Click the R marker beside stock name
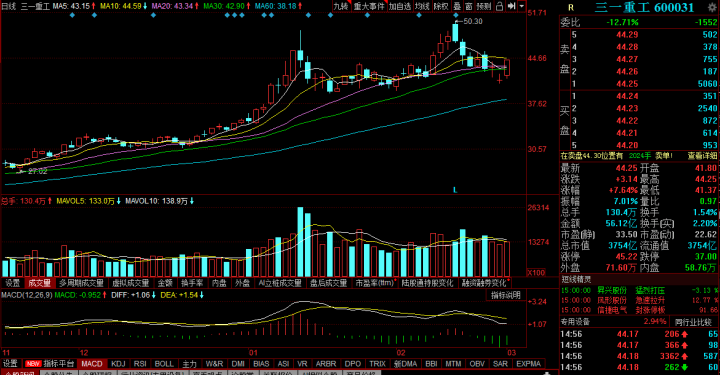 [571, 7]
